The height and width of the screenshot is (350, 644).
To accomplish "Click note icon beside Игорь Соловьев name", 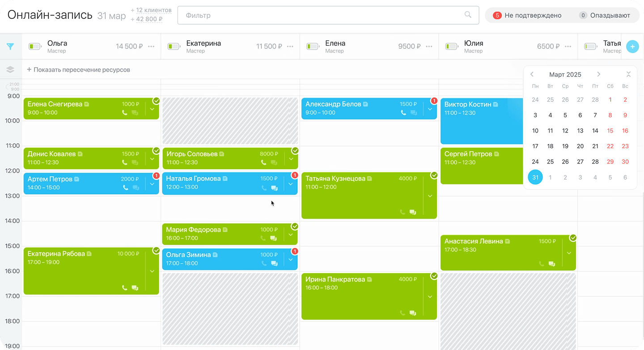I will [222, 154].
